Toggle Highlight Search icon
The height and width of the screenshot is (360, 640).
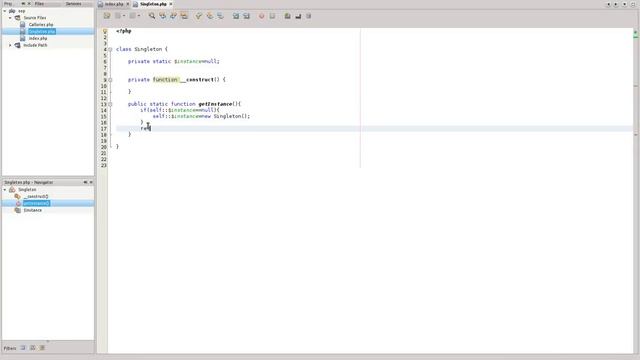(x=184, y=16)
